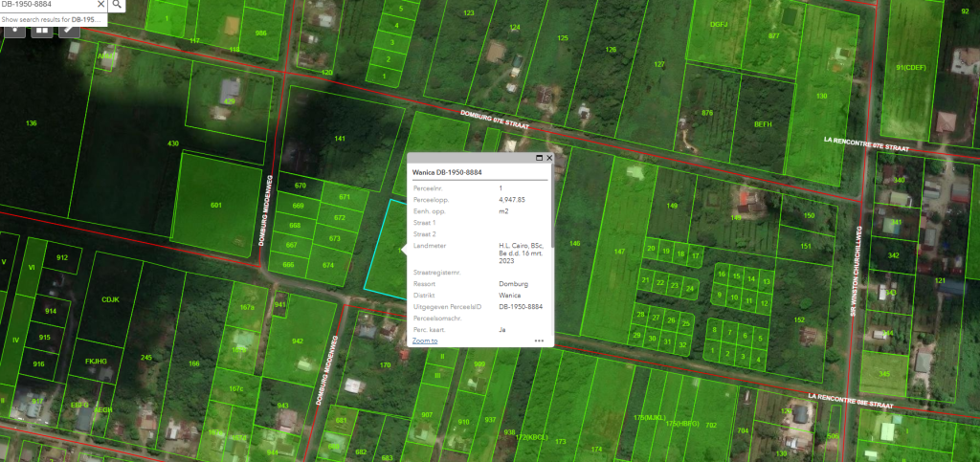
Task: Select parcel 141 on the map
Action: point(339,139)
